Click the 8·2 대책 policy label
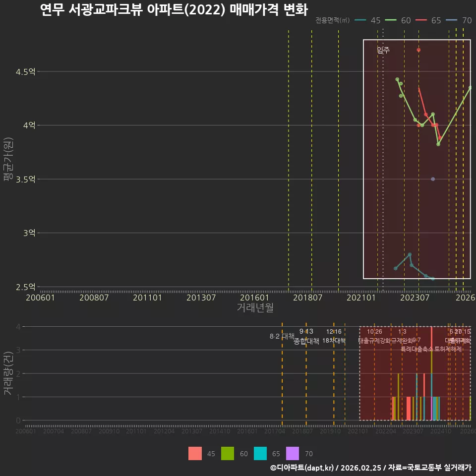476x476 pixels. (282, 336)
